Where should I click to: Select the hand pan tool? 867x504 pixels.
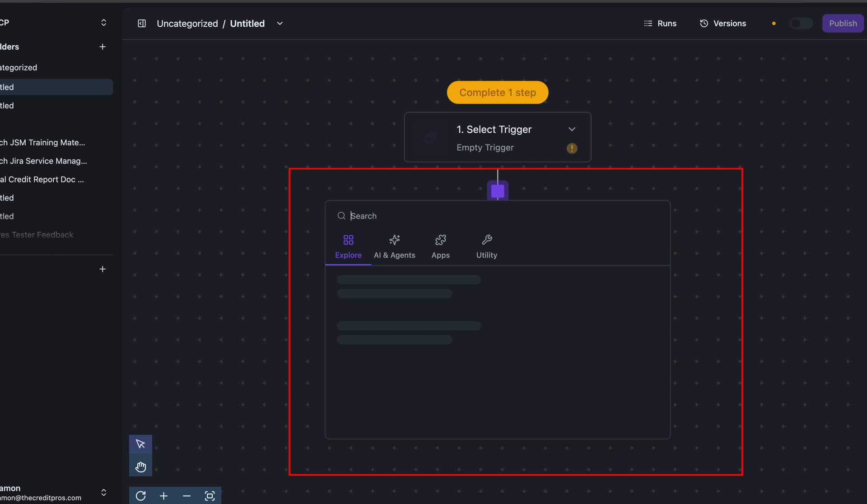140,467
